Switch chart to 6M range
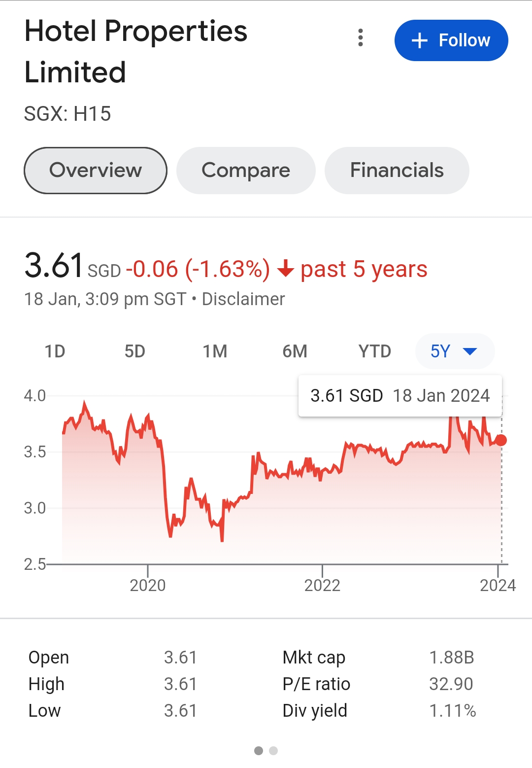This screenshot has height=768, width=532. click(x=295, y=351)
